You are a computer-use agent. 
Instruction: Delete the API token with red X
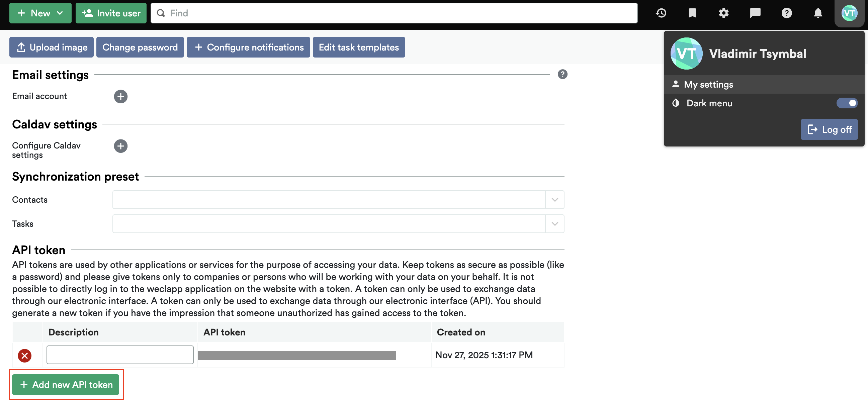(x=24, y=355)
